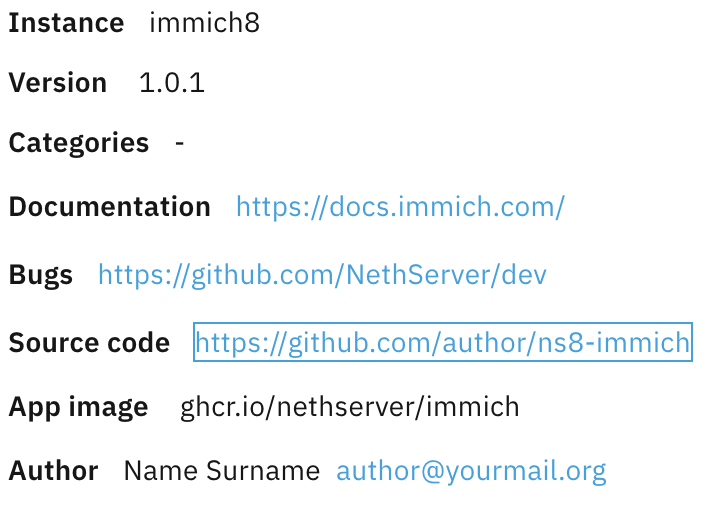Select the 1.0.1 version number
The image size is (714, 510).
pyautogui.click(x=172, y=83)
